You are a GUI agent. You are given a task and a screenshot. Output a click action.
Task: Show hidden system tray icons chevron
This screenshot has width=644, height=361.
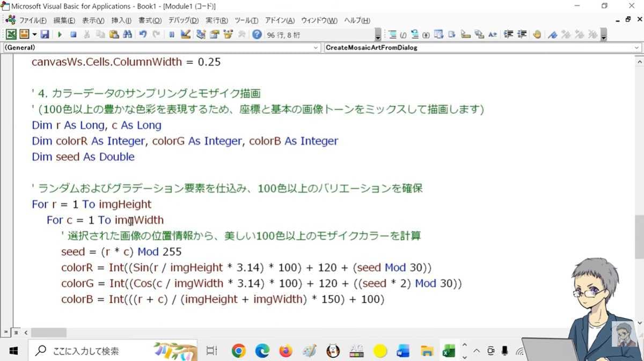coord(476,351)
